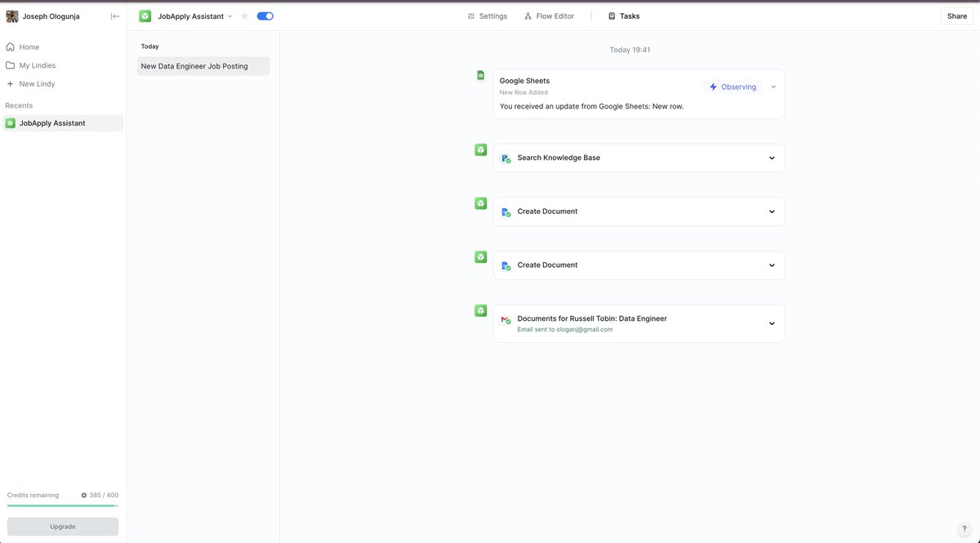
Task: Click the Email sent to ologanj@gmail.com text
Action: pyautogui.click(x=565, y=330)
